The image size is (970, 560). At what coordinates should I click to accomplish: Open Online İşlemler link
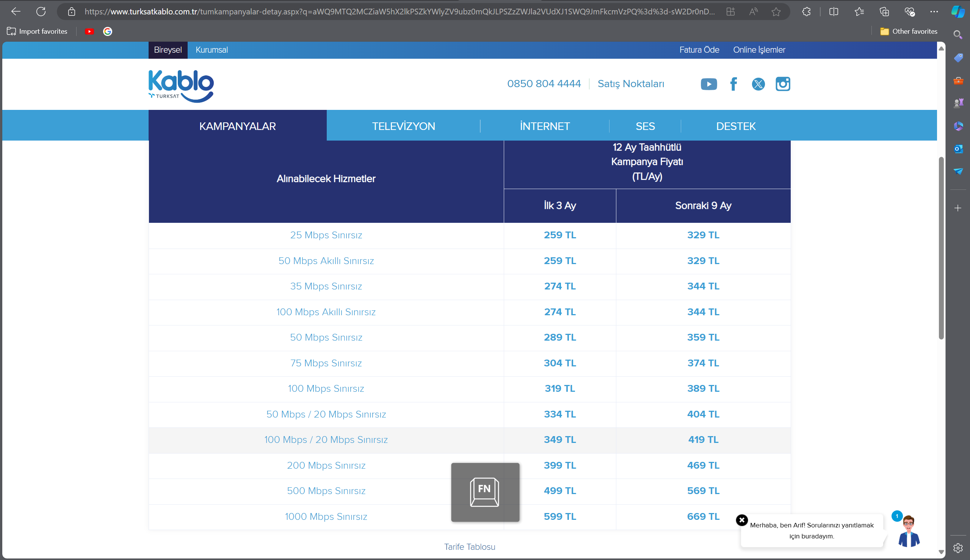click(759, 50)
